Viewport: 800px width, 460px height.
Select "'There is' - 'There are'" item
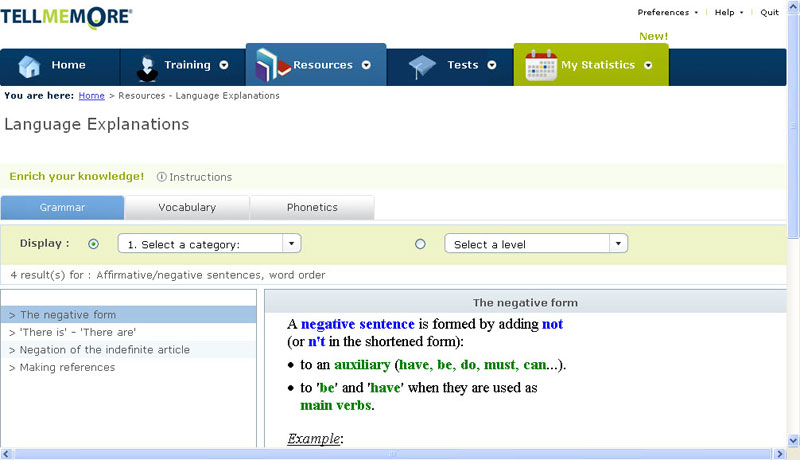(129, 332)
